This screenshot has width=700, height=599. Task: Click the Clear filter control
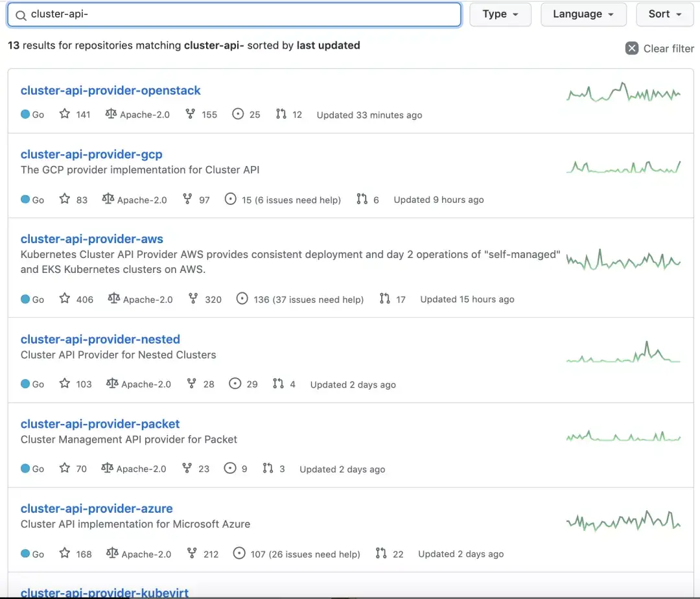(x=659, y=47)
